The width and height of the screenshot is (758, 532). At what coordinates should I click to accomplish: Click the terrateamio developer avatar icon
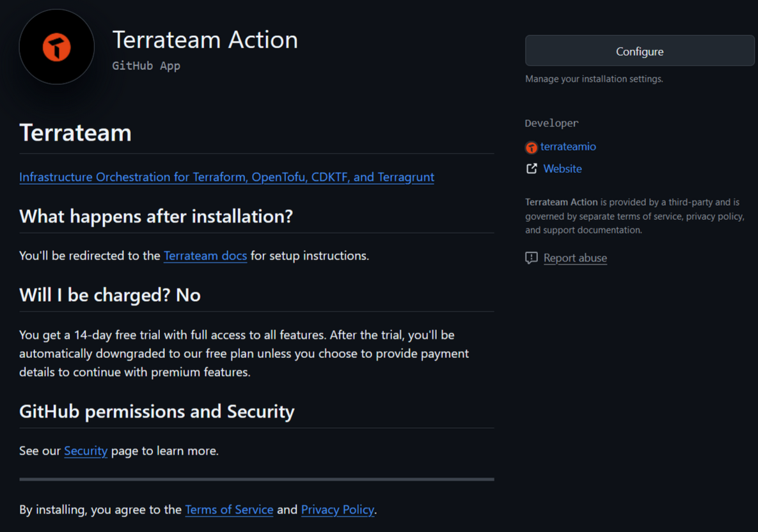pyautogui.click(x=532, y=147)
